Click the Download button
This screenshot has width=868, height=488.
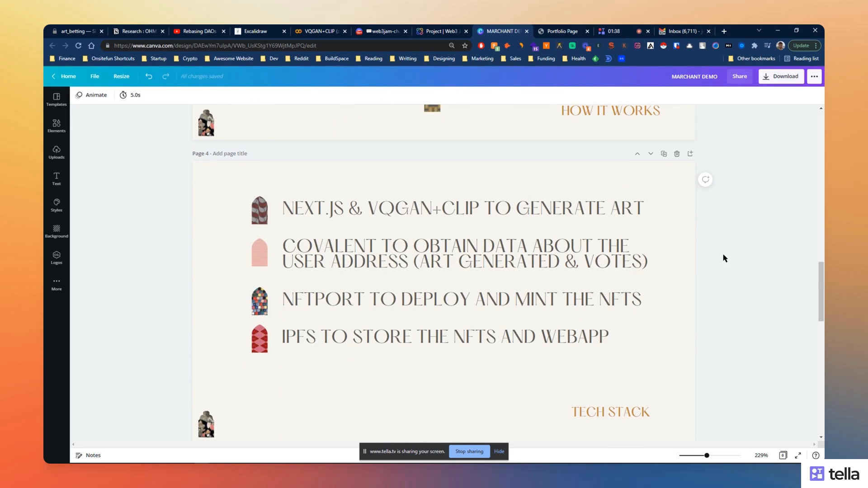point(781,76)
